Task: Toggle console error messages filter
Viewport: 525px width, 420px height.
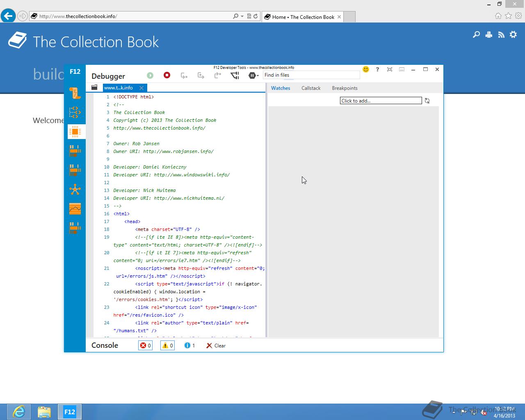Action: pos(146,345)
